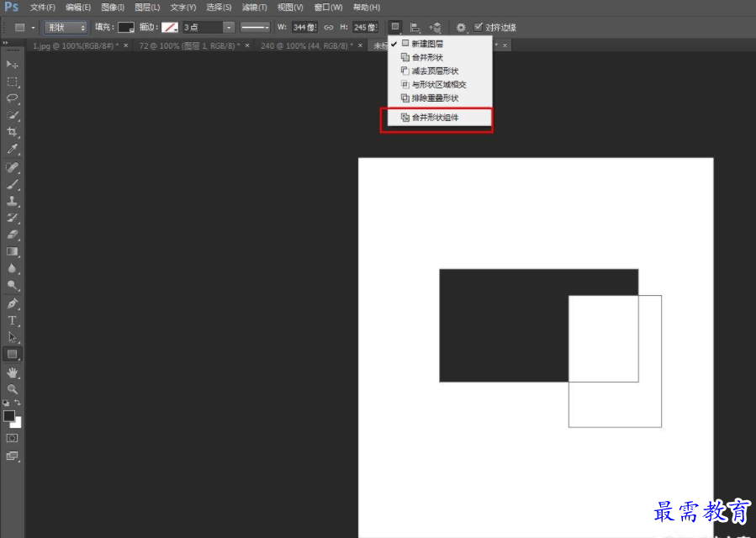Select the Quick Selection tool
Viewport: 756px width, 538px height.
(x=13, y=115)
